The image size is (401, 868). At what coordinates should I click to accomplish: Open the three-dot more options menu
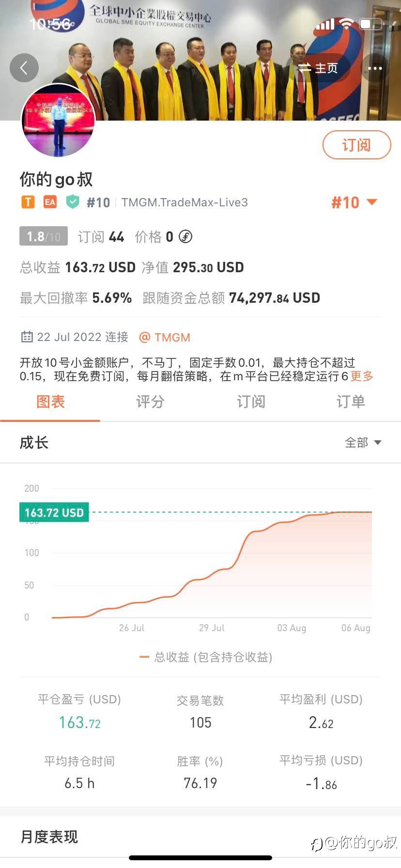click(375, 68)
